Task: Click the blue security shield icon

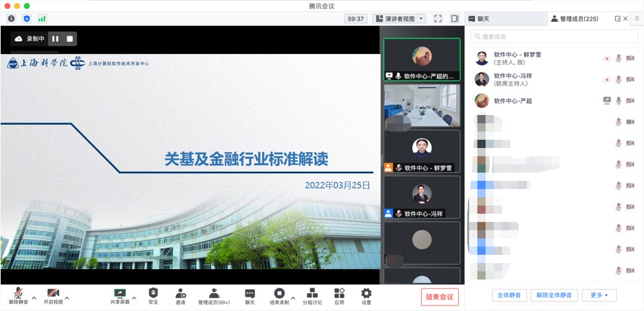Action: (27, 18)
